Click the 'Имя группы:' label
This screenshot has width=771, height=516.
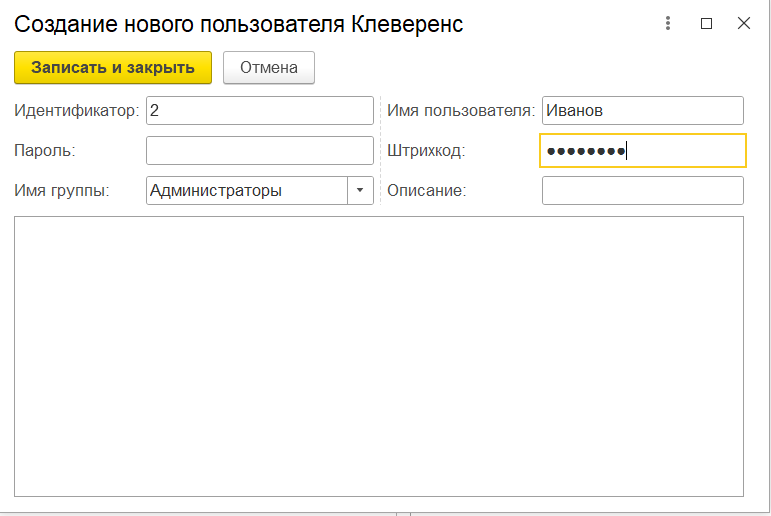pyautogui.click(x=62, y=190)
